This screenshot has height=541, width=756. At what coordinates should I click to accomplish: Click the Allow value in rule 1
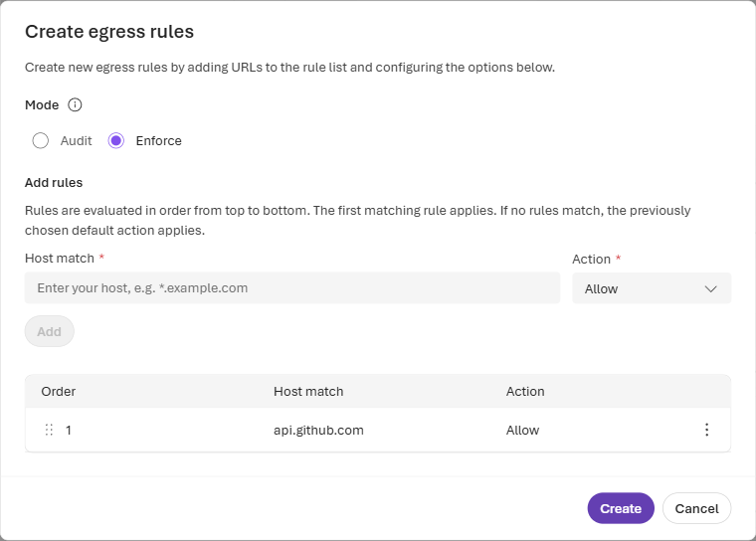pos(522,430)
